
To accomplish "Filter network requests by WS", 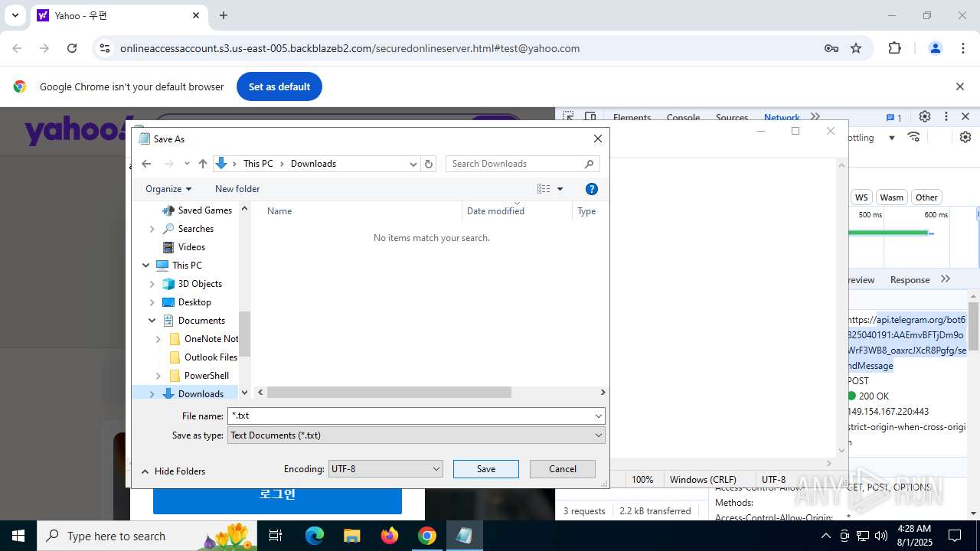I will click(861, 197).
